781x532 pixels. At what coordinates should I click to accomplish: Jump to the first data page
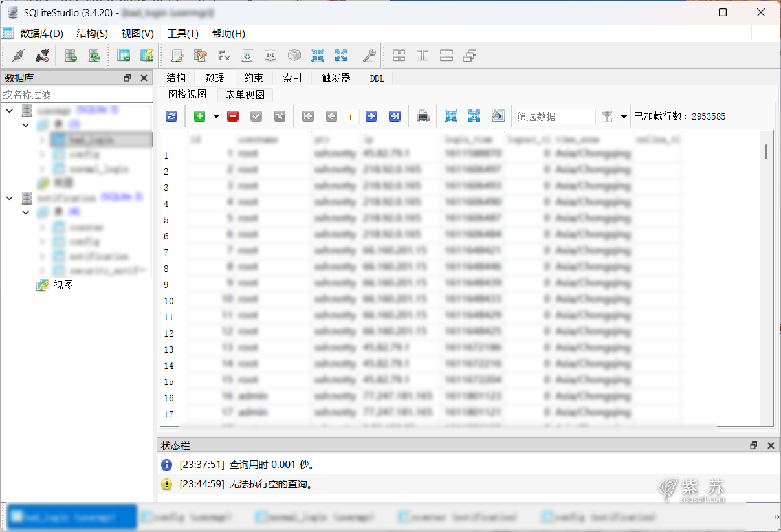coord(308,116)
